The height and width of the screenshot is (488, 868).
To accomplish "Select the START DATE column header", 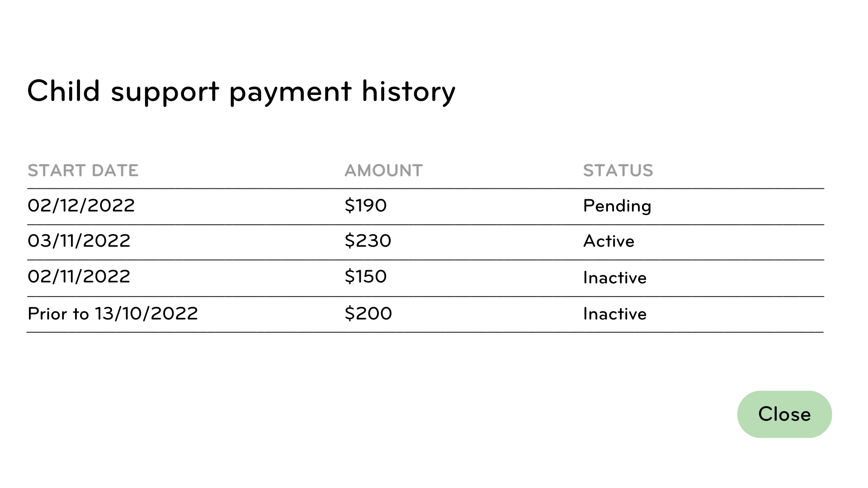I will [x=83, y=170].
